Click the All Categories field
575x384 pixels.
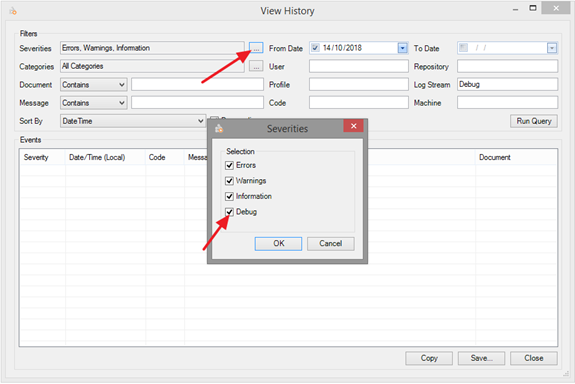(x=152, y=66)
